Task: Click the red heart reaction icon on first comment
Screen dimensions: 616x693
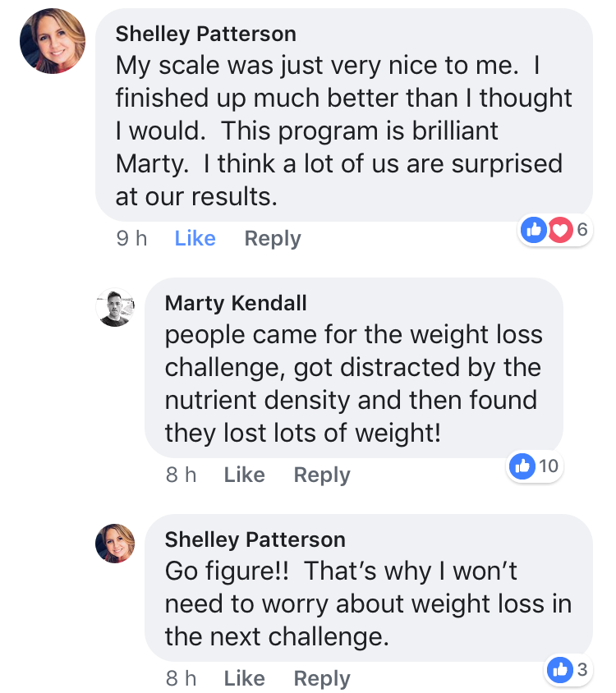Action: pyautogui.click(x=560, y=230)
